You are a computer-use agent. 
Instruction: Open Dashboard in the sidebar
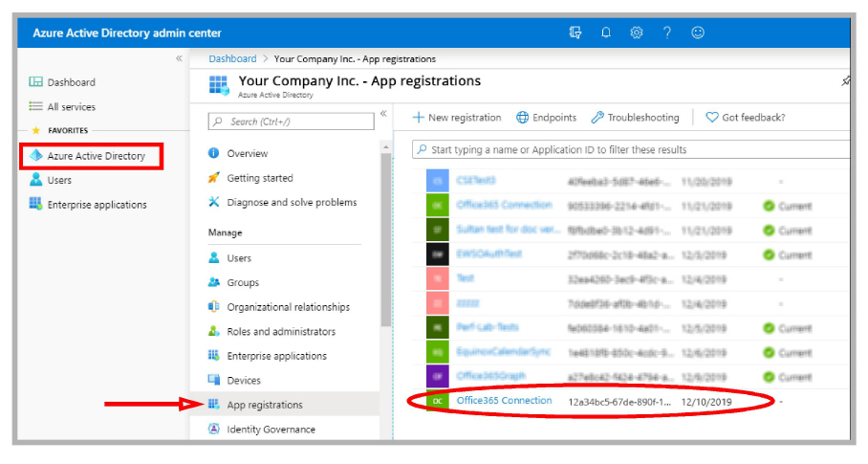[71, 82]
